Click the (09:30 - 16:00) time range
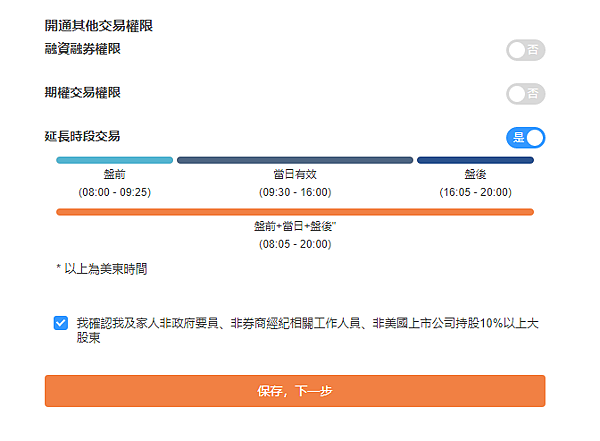600x441 pixels. click(x=295, y=191)
